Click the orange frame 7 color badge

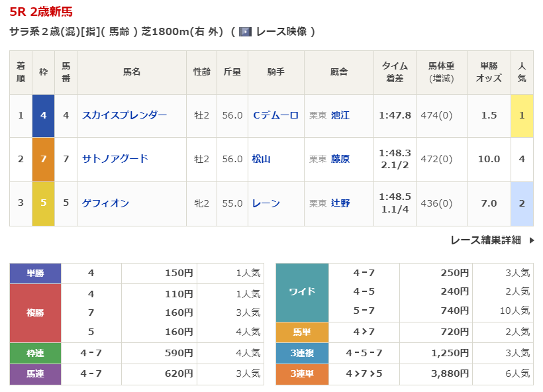tap(43, 159)
